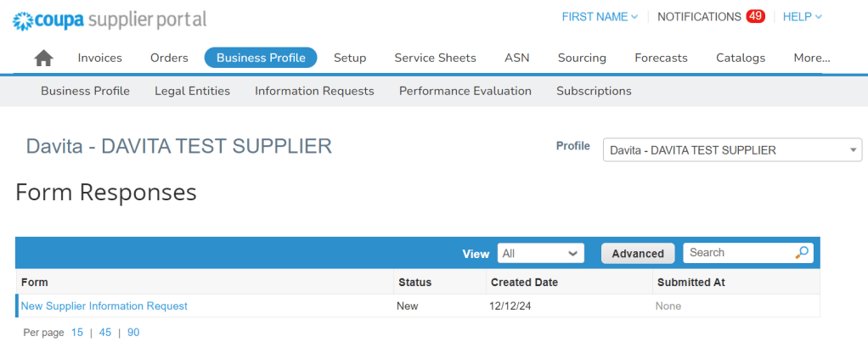The height and width of the screenshot is (359, 868).
Task: Open Legal Entities in the sub-navigation
Action: pyautogui.click(x=192, y=91)
